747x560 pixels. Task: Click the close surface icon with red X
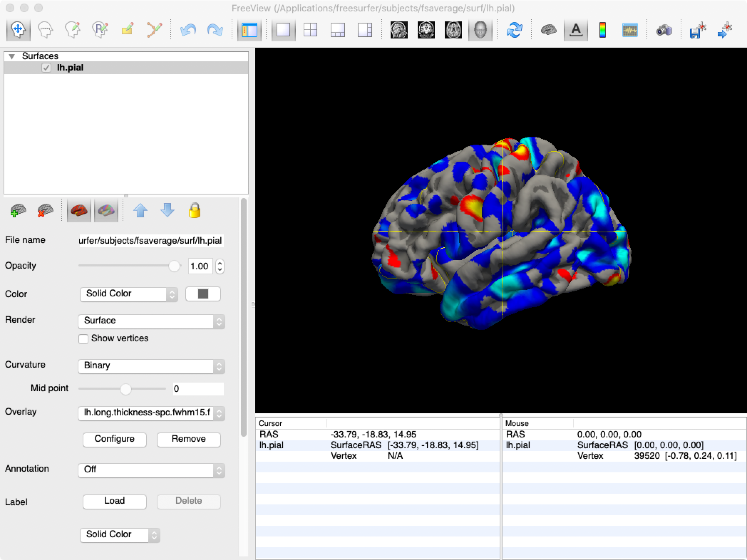click(45, 211)
